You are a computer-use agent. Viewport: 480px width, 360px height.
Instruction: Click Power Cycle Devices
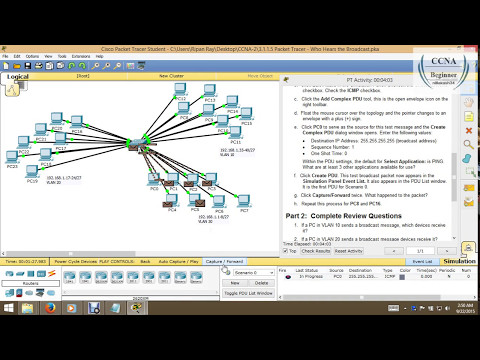75,261
